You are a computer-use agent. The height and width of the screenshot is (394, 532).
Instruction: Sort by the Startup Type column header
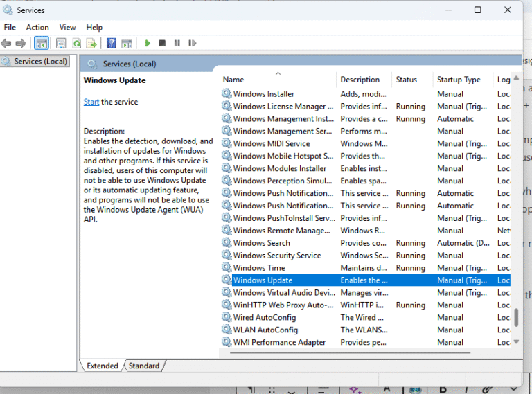click(459, 80)
